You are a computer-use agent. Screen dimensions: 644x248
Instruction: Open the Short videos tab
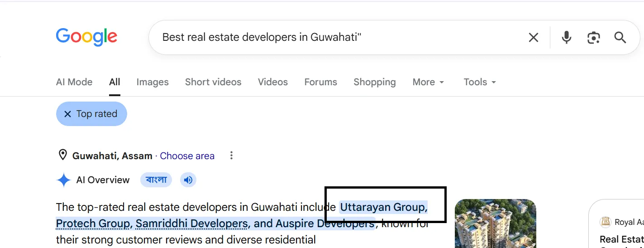click(213, 82)
